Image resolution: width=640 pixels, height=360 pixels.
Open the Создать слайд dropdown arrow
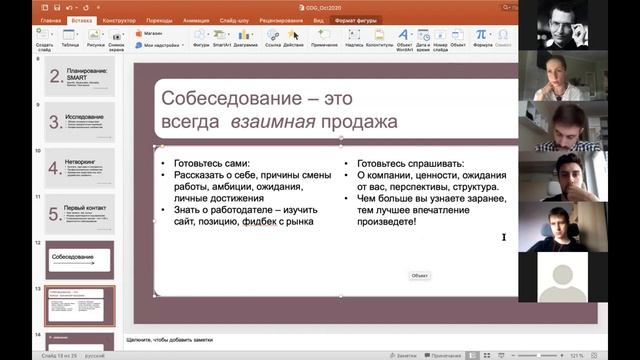point(52,34)
